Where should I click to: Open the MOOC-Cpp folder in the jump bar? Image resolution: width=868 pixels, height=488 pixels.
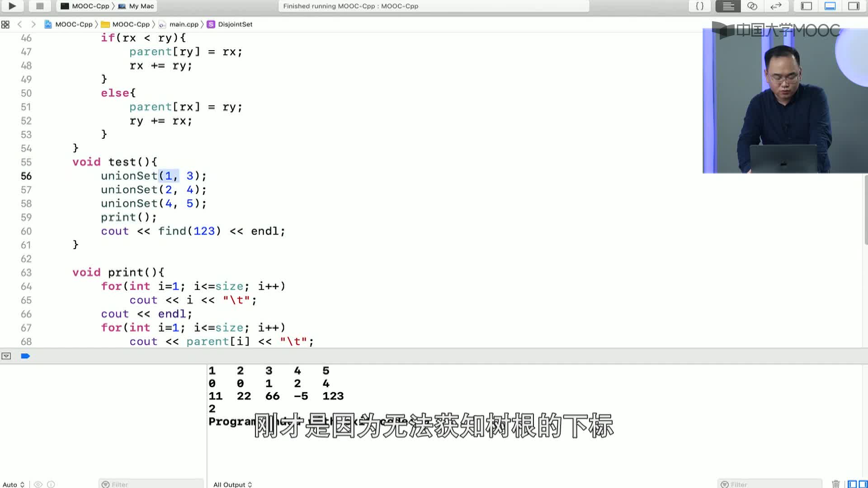(x=125, y=24)
